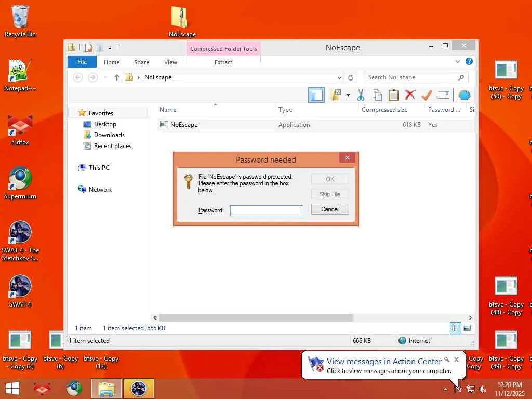Click the Properties quick access icon
Screen dimensions: 532x399
89,48
